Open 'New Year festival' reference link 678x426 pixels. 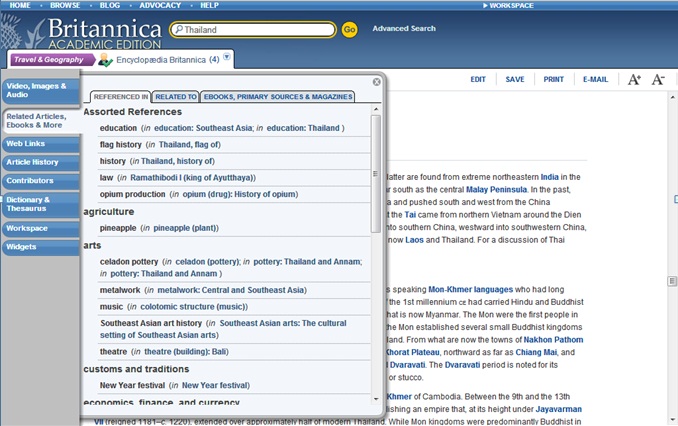216,385
